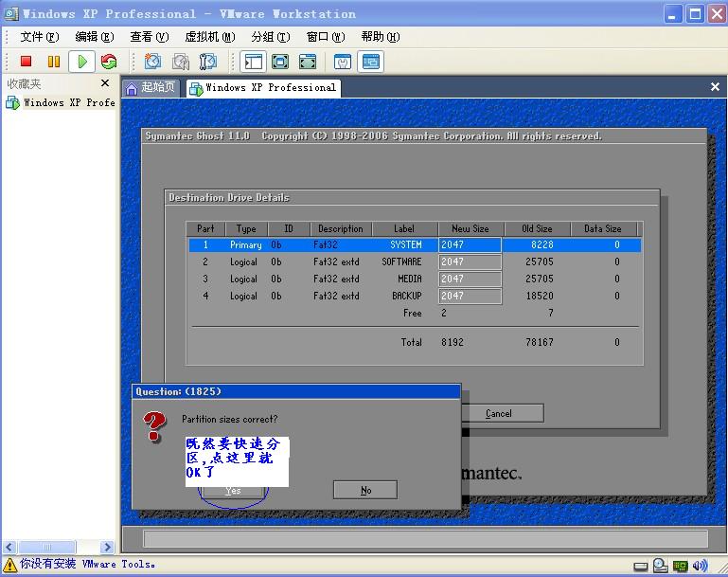Open the 编辑(E) menu

click(95, 37)
